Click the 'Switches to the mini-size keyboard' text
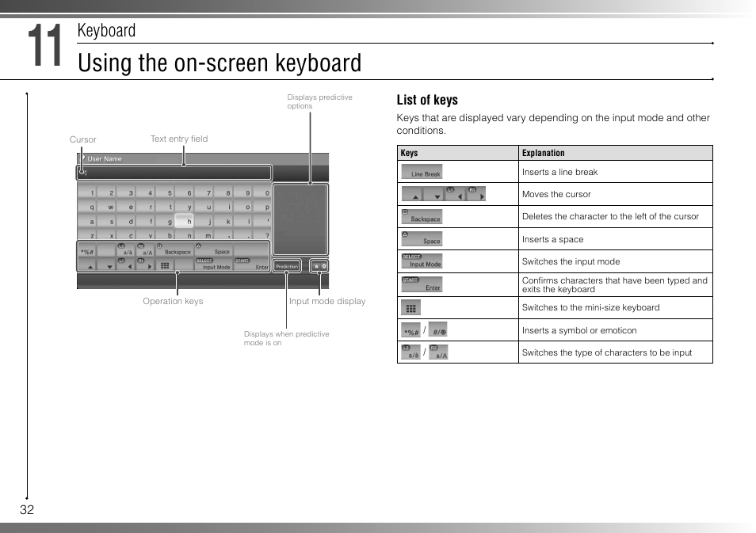The height and width of the screenshot is (533, 756). coord(590,307)
